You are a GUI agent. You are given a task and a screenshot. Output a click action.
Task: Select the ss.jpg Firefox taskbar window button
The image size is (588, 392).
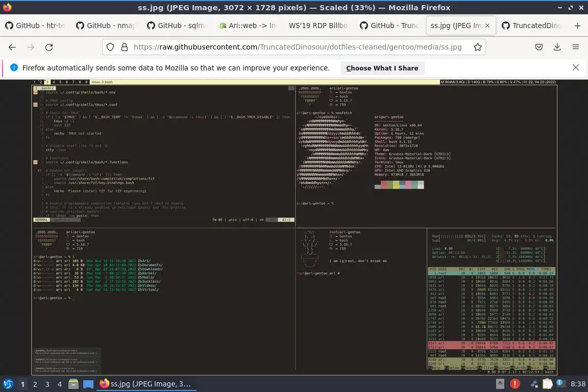pos(146,384)
